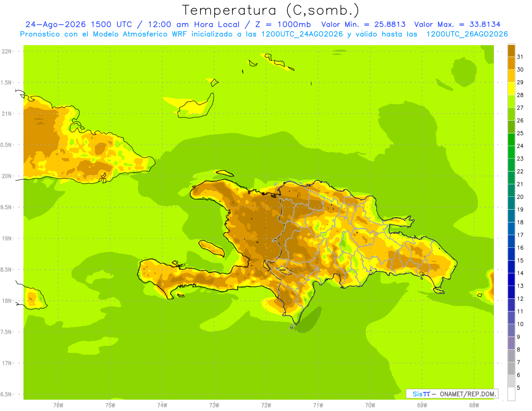Select the lime swatch between 27 and 28
Image resolution: width=532 pixels, height=411 pixels.
[511, 101]
